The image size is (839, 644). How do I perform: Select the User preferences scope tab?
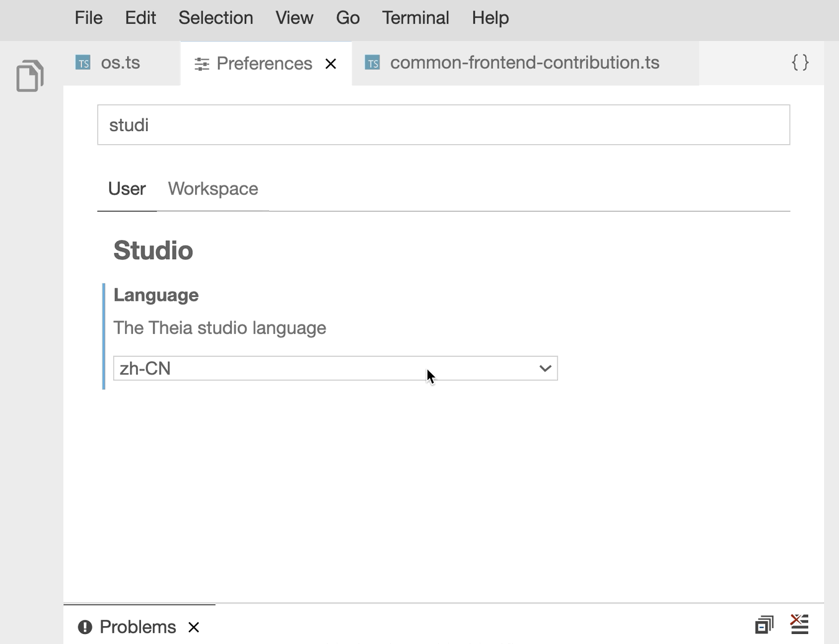(x=127, y=189)
